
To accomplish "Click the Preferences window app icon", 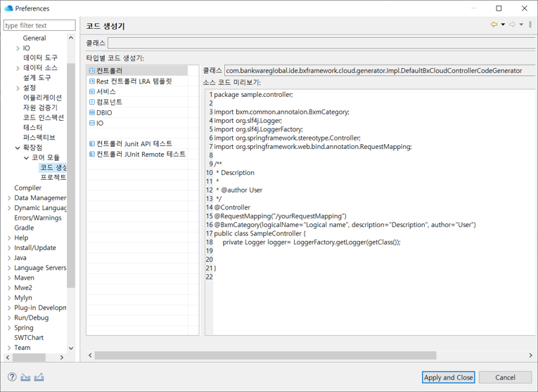I will 8,8.
